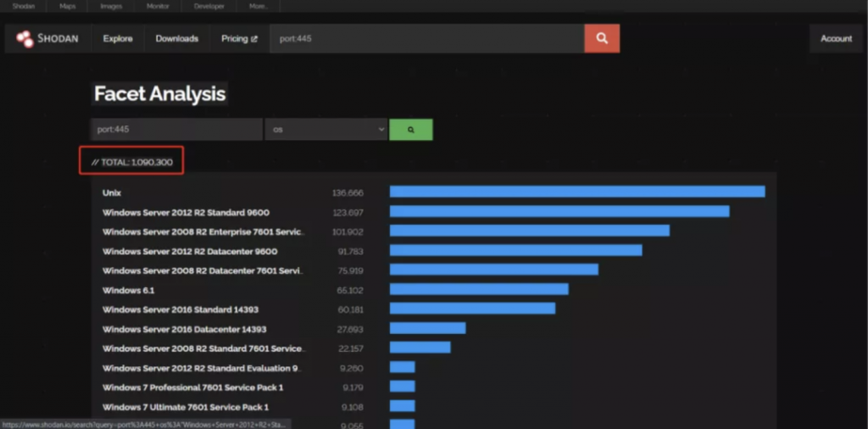Click the count 75,919 value
Viewport: 868px width, 429px height.
click(350, 270)
